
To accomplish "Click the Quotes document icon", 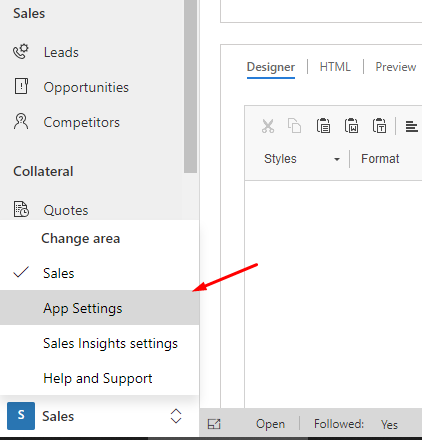I will 21,209.
